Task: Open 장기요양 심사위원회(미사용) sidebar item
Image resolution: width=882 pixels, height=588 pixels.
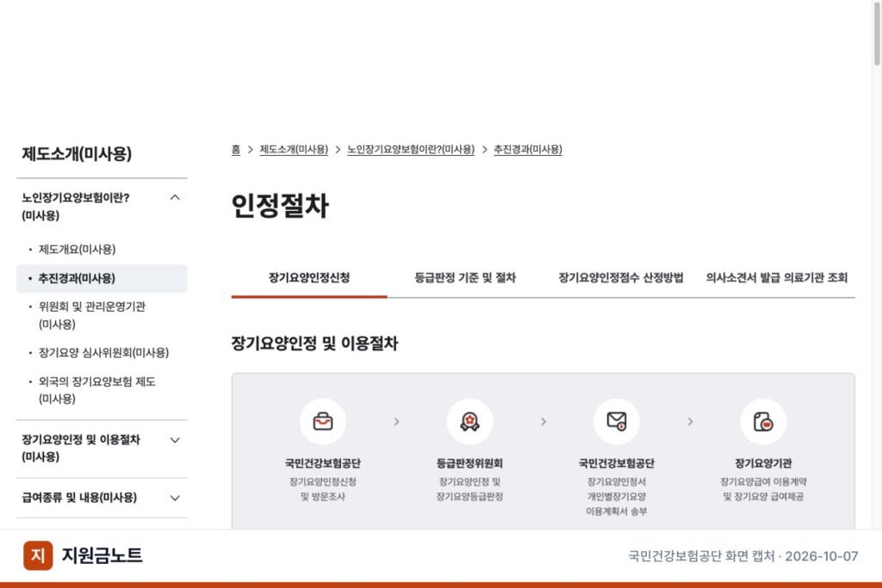Action: coord(103,352)
